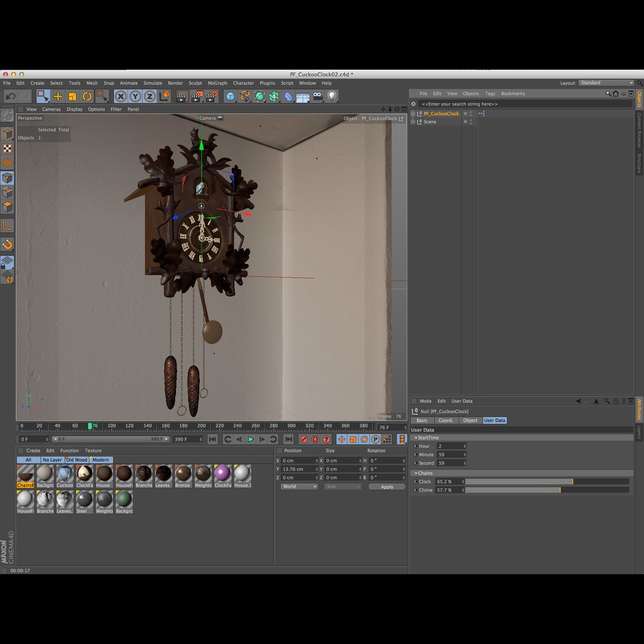Image resolution: width=644 pixels, height=644 pixels.
Task: Click the Y position 13.76 cm field
Action: (299, 469)
